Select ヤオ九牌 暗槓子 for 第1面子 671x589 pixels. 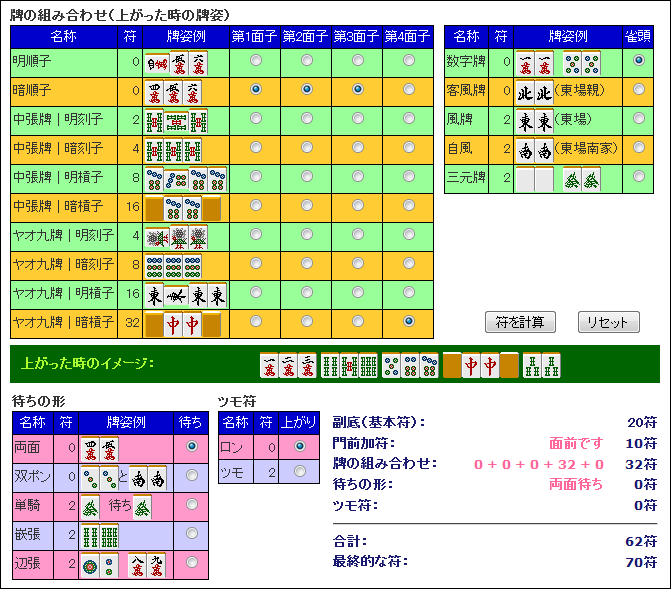256,321
